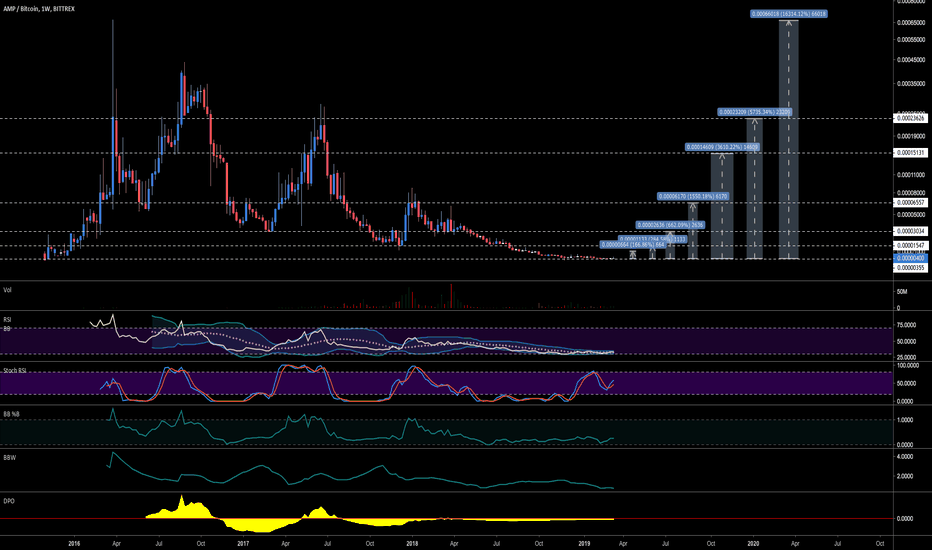Click the blue current price label 0.00000400
Screen dimensions: 932x550
click(x=911, y=258)
